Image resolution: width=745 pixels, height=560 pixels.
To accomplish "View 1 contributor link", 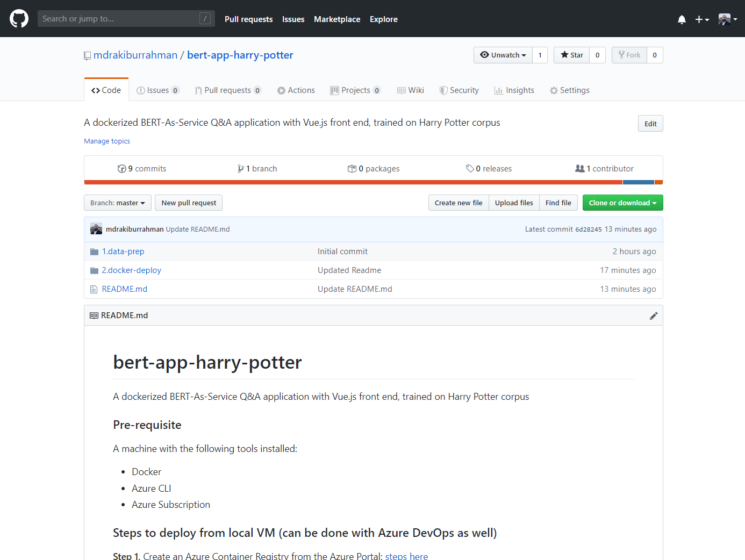I will [x=604, y=169].
